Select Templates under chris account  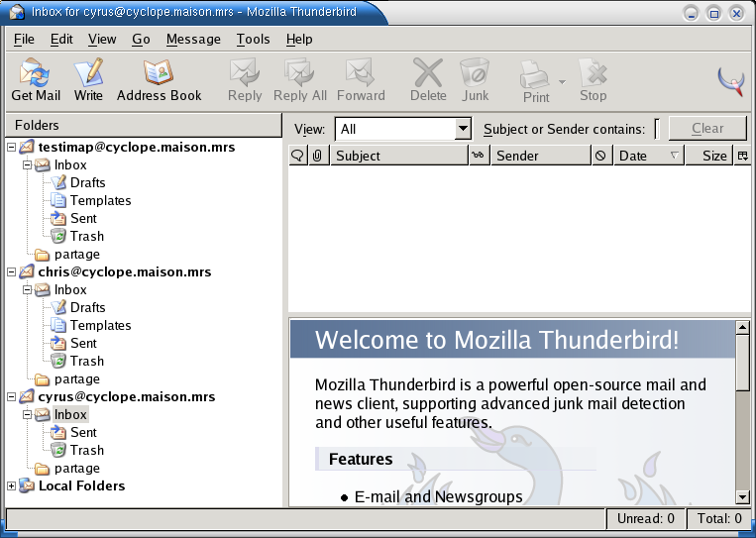click(x=100, y=325)
